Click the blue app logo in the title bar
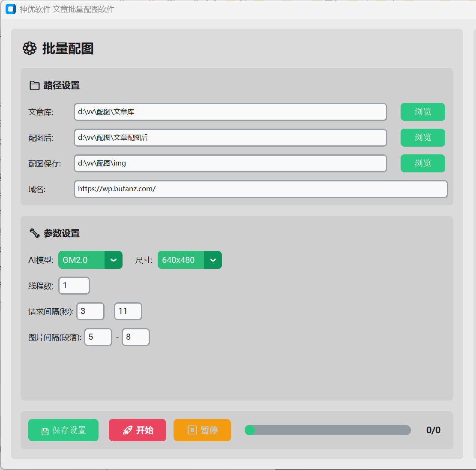 [10, 9]
